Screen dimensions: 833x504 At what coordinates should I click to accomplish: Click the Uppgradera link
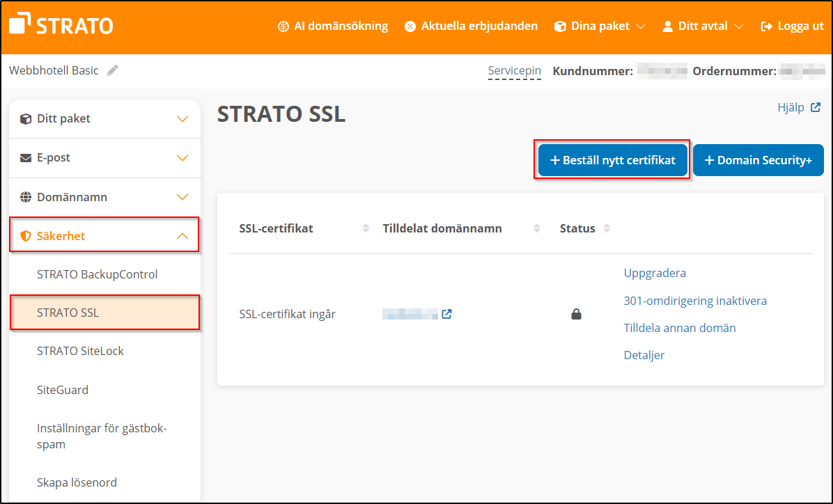tap(654, 273)
